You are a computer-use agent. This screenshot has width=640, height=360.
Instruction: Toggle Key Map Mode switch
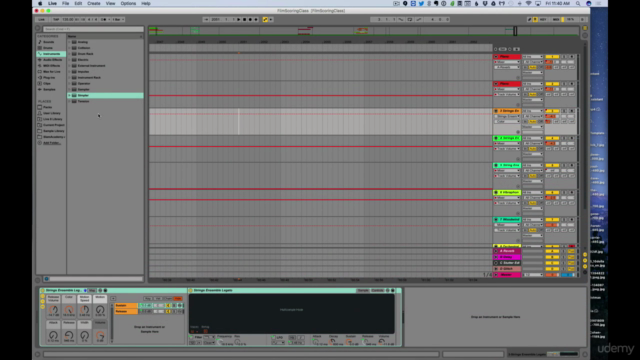(543, 20)
